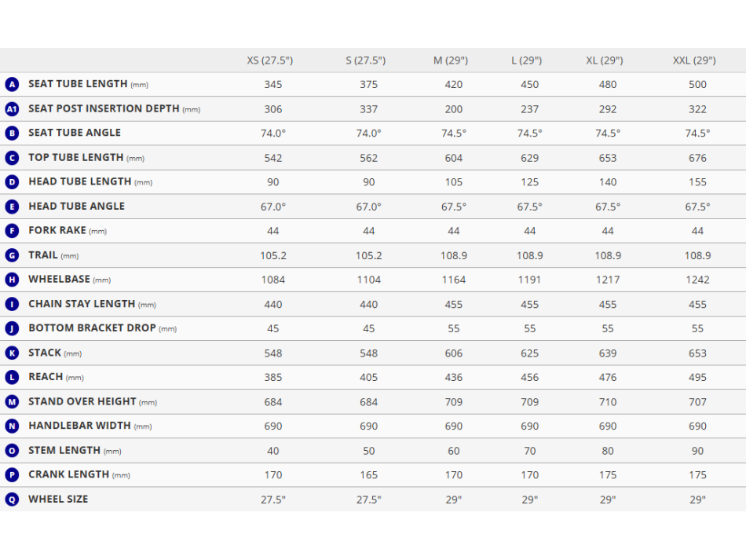Viewport: 746px width, 560px height.
Task: Click the B icon beside Seat Tube Angle
Action: pos(12,134)
